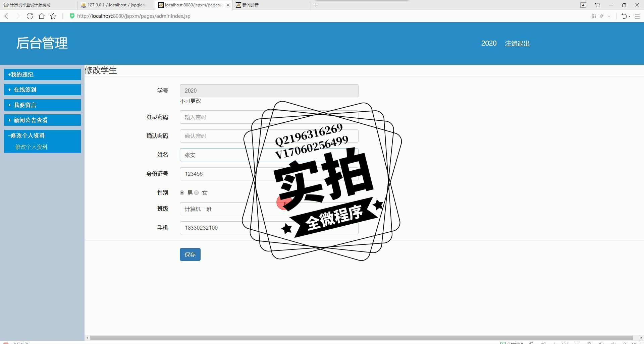Bookmark page with the star icon
This screenshot has width=644, height=344.
pos(53,16)
